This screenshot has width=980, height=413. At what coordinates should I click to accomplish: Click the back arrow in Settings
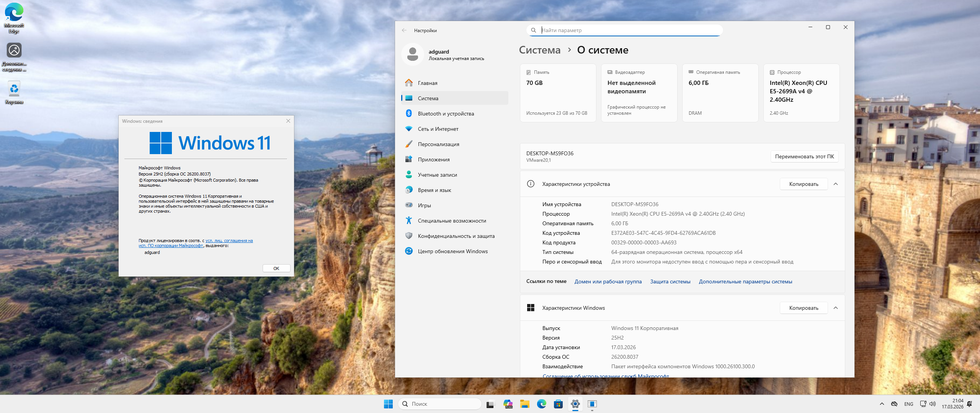point(404,30)
